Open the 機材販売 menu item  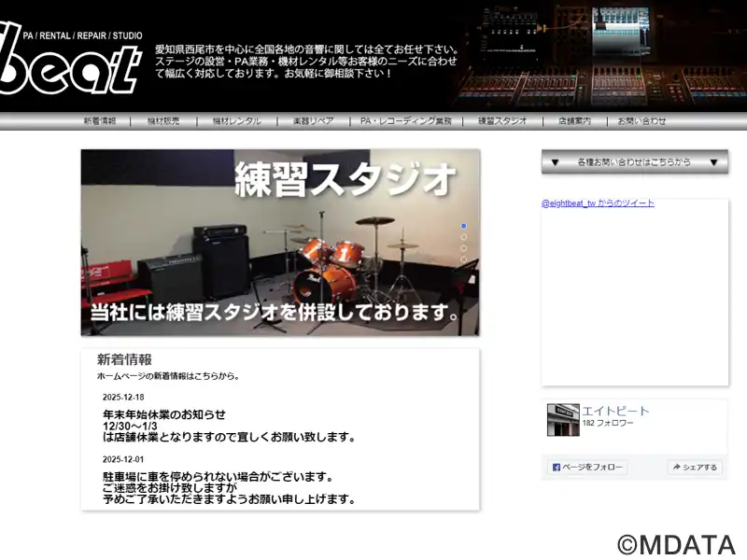point(163,121)
